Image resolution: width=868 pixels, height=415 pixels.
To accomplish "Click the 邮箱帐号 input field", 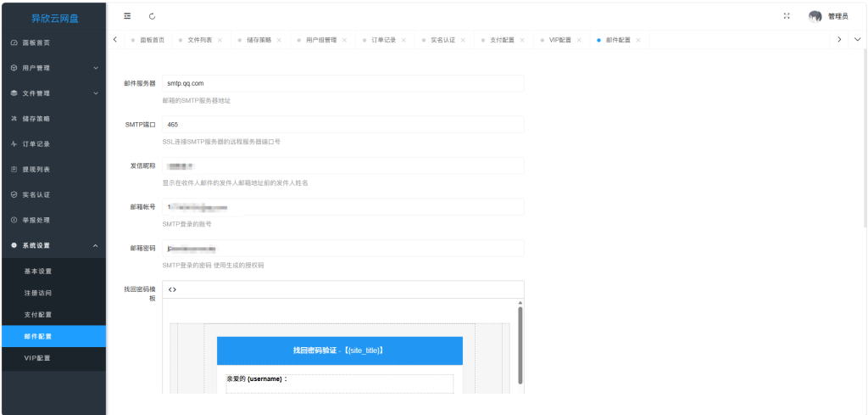I will coord(343,207).
